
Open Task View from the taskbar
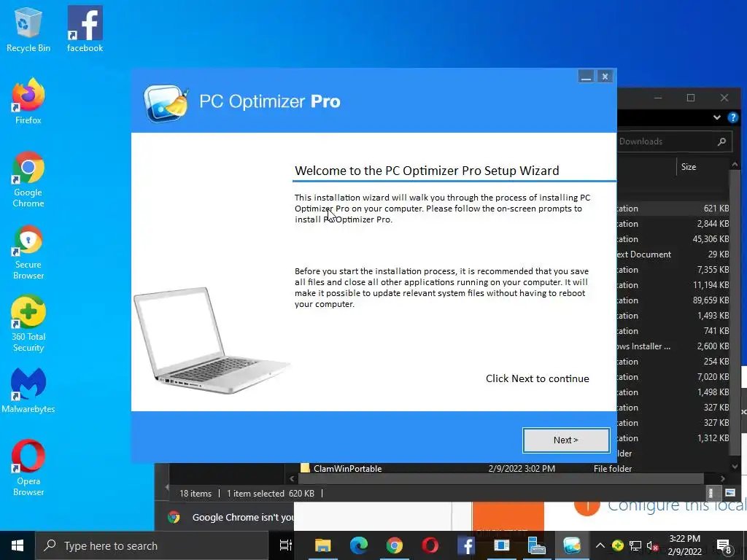(286, 545)
